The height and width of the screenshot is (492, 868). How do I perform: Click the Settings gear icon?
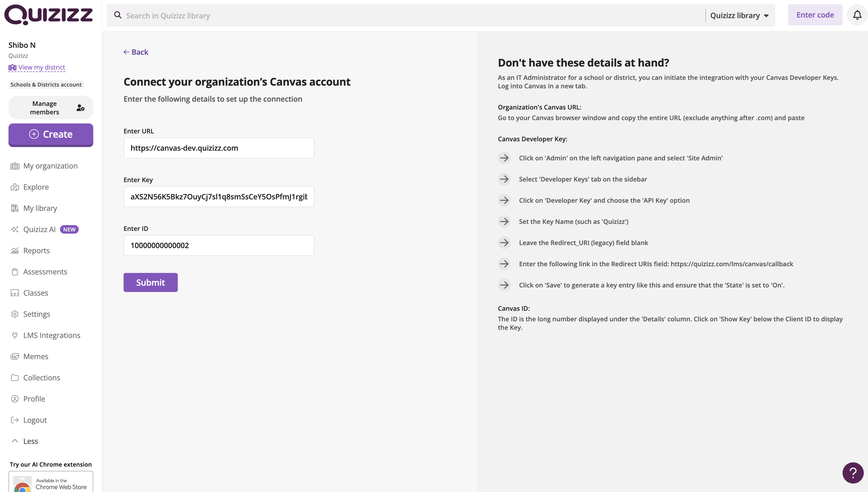pos(15,314)
